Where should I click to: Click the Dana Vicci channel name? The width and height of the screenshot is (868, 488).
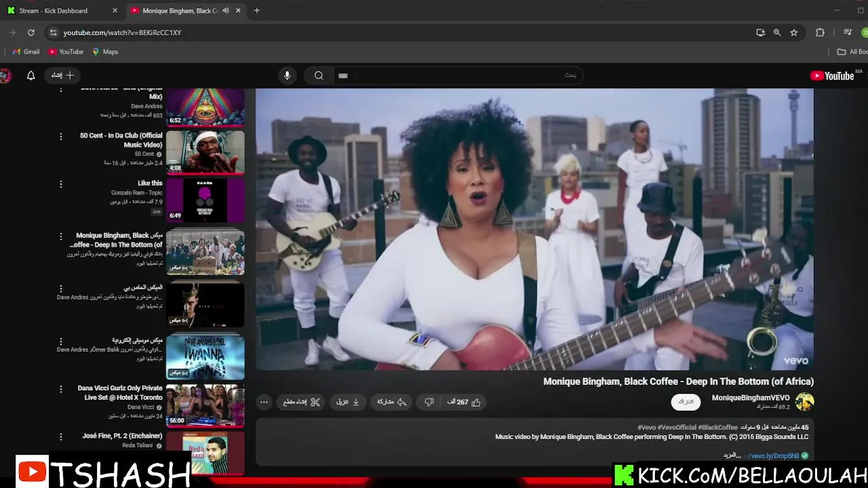tap(141, 407)
